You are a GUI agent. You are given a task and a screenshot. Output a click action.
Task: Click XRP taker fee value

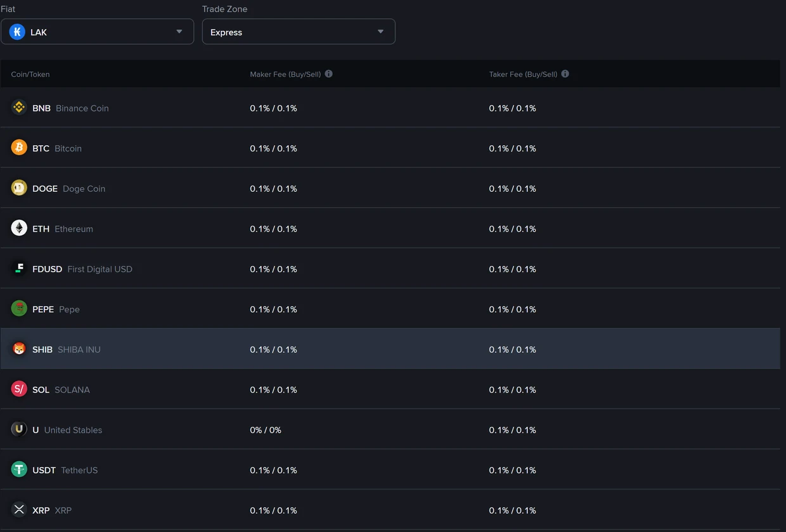(x=512, y=510)
